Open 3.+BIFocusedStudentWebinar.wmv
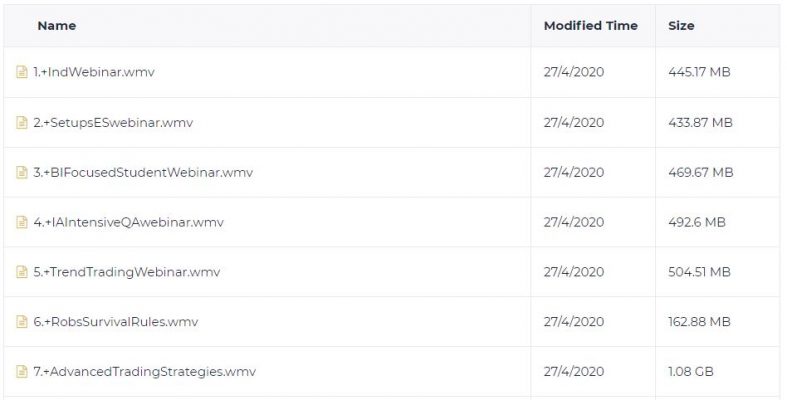This screenshot has height=400, width=787. point(143,173)
